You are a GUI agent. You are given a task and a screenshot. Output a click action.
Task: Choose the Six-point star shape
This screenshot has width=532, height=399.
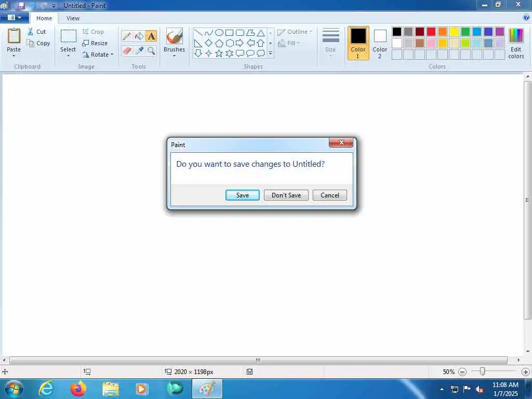229,54
